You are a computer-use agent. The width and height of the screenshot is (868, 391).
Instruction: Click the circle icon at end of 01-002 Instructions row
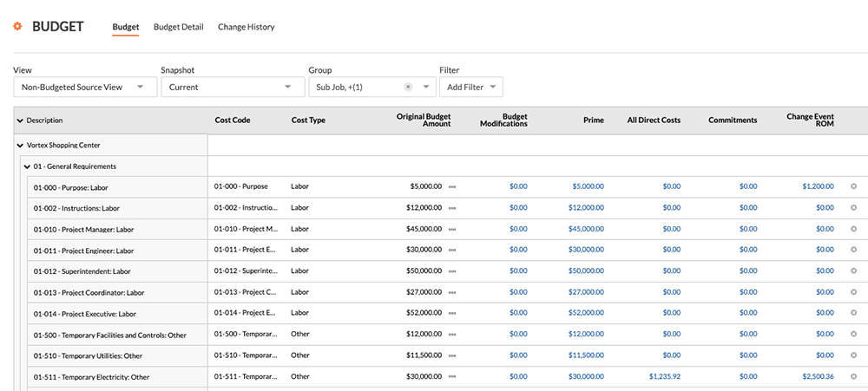853,207
